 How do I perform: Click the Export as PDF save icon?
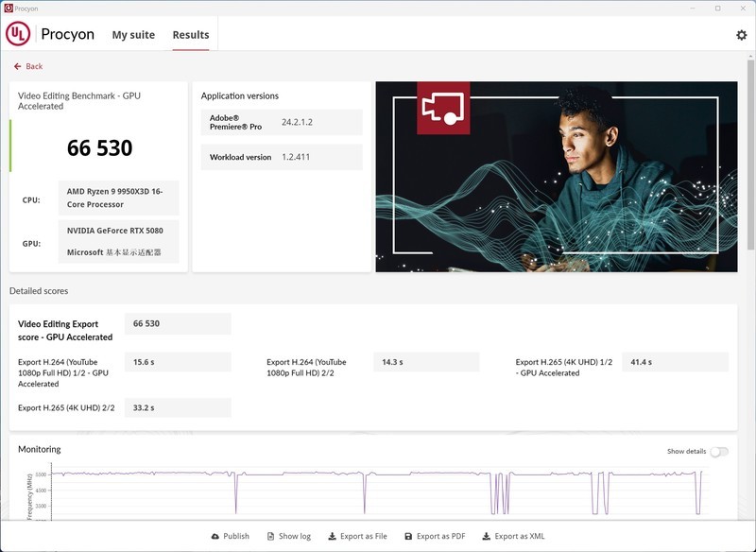[x=407, y=535]
